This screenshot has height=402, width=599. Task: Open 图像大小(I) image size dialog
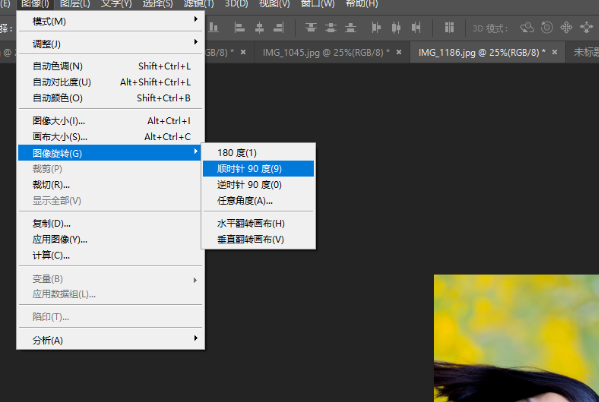(110, 121)
